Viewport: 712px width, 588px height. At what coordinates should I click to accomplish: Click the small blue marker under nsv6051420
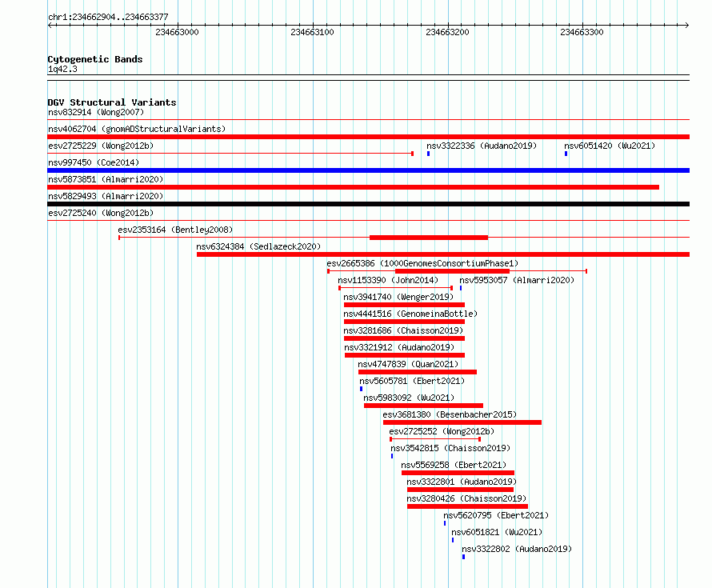pyautogui.click(x=566, y=154)
